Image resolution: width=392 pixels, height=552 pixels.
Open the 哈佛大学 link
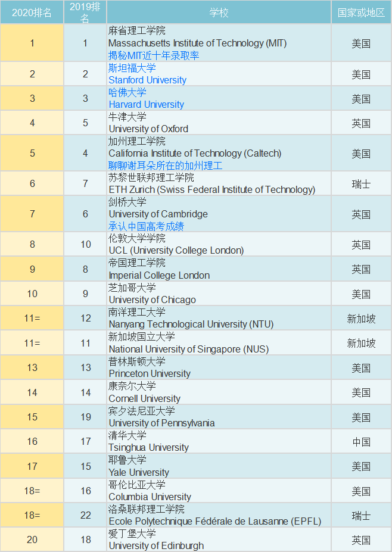[x=127, y=92]
